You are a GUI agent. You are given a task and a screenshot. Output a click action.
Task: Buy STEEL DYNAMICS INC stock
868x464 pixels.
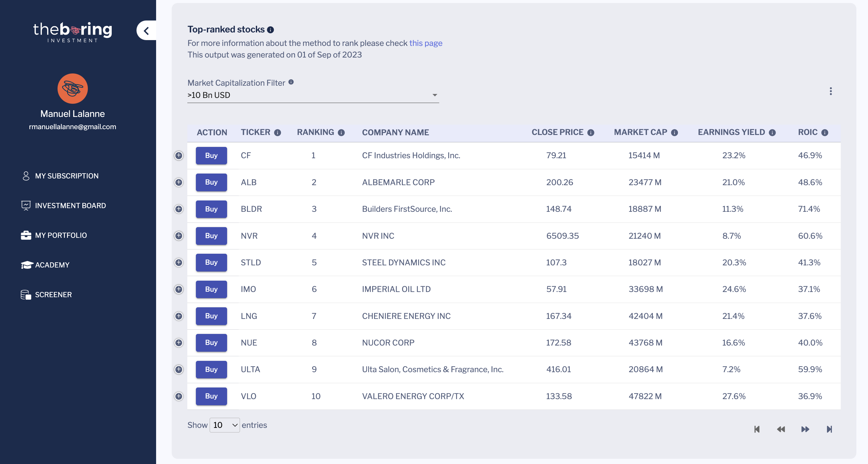point(211,263)
